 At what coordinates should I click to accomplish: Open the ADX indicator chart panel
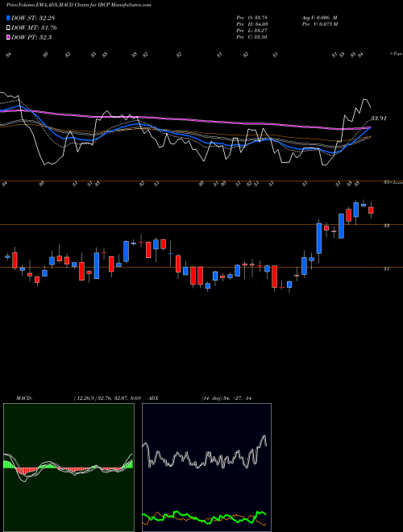206,468
